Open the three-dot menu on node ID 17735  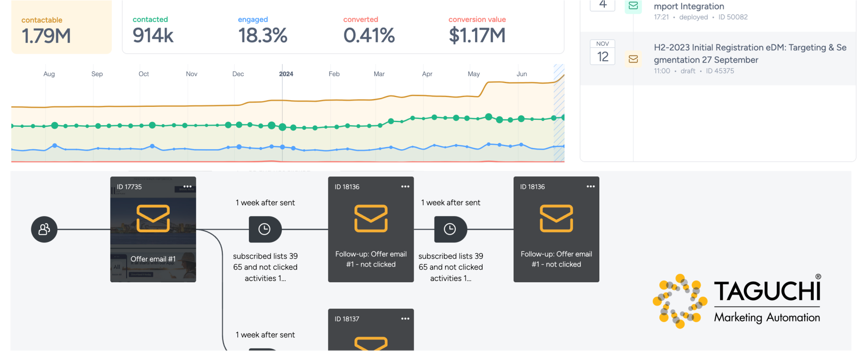click(187, 187)
